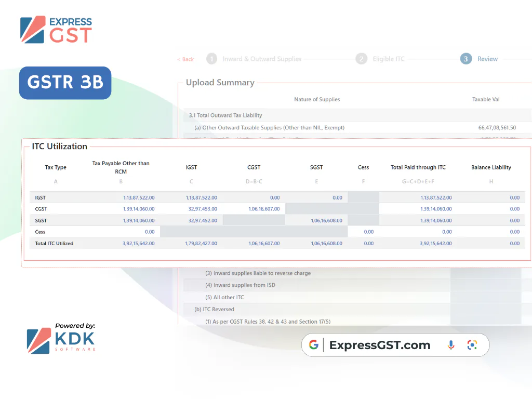Click the Upload Summary section title
Image resolution: width=532 pixels, height=399 pixels.
[x=220, y=83]
